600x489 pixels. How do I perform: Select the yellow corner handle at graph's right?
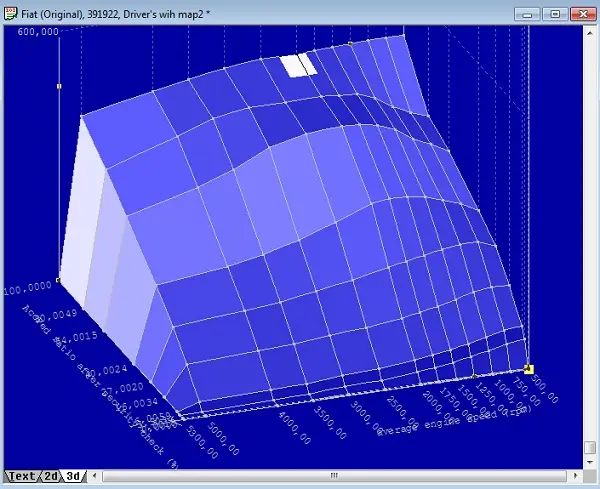click(x=529, y=370)
